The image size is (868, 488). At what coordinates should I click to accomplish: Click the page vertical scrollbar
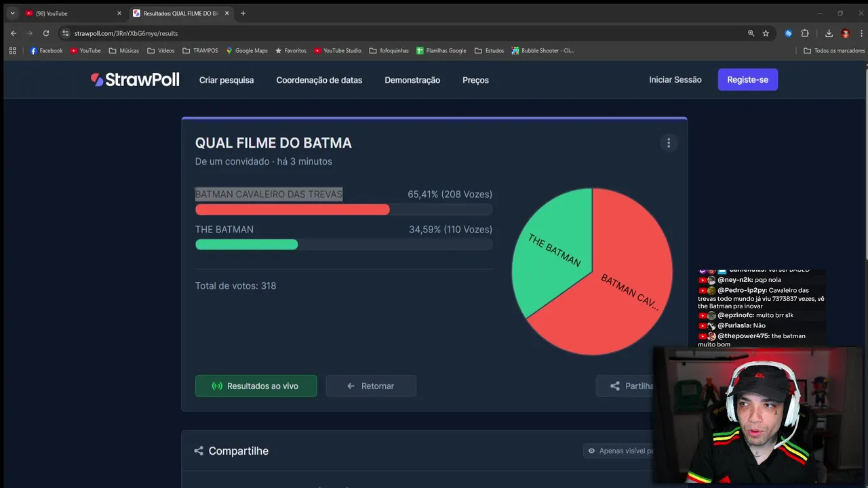pos(865,163)
